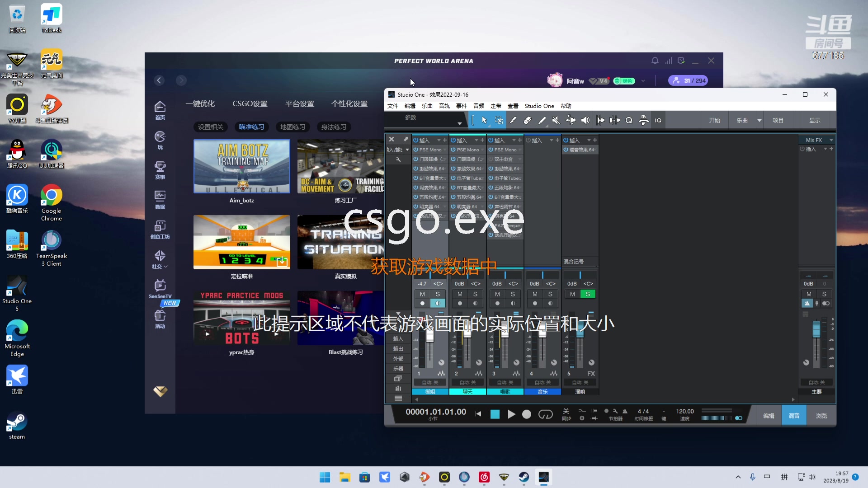Adjust the channel 1 御姐 volume fader
868x488 pixels.
click(x=429, y=335)
